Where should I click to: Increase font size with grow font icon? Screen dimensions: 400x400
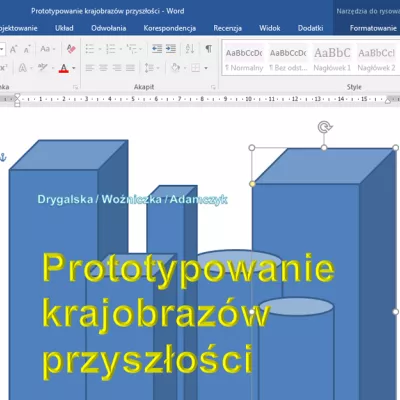coord(13,49)
